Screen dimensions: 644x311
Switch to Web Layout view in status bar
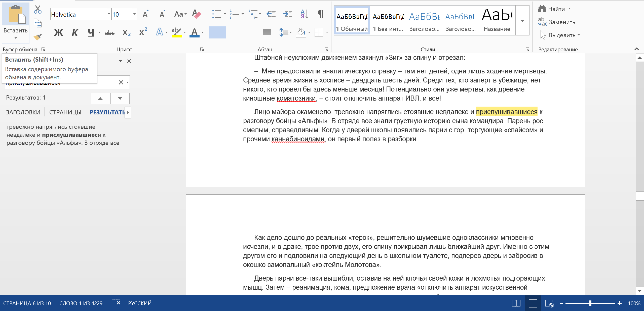(549, 303)
